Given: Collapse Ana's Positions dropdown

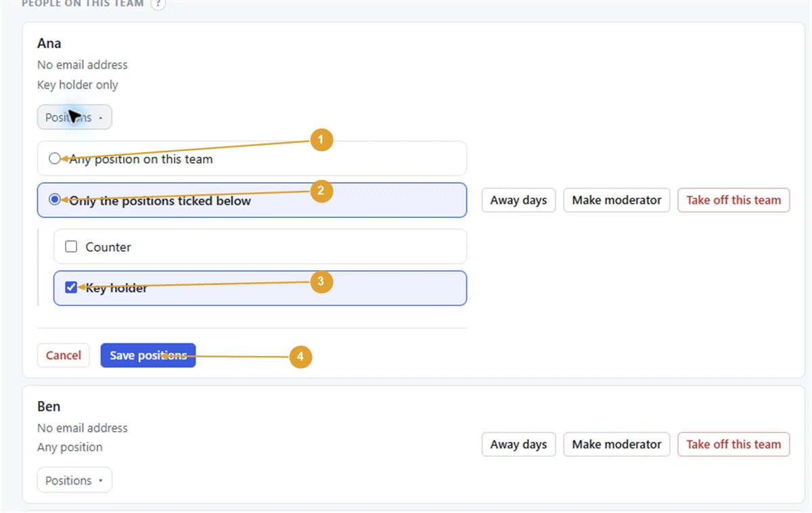Looking at the screenshot, I should [x=74, y=117].
